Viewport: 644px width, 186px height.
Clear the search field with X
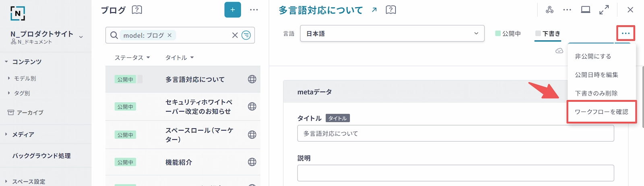click(235, 36)
